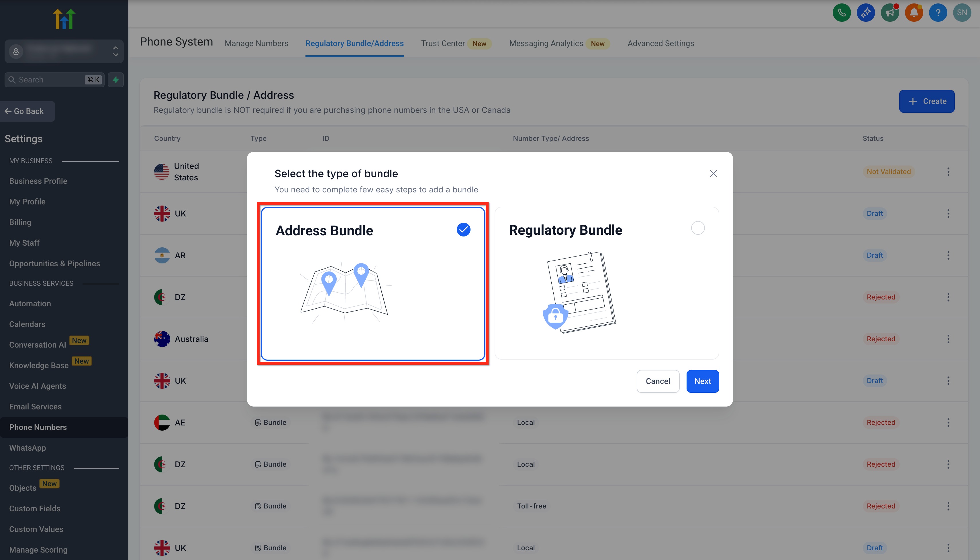This screenshot has width=980, height=560.
Task: Toggle the Address Bundle checked option
Action: (463, 230)
